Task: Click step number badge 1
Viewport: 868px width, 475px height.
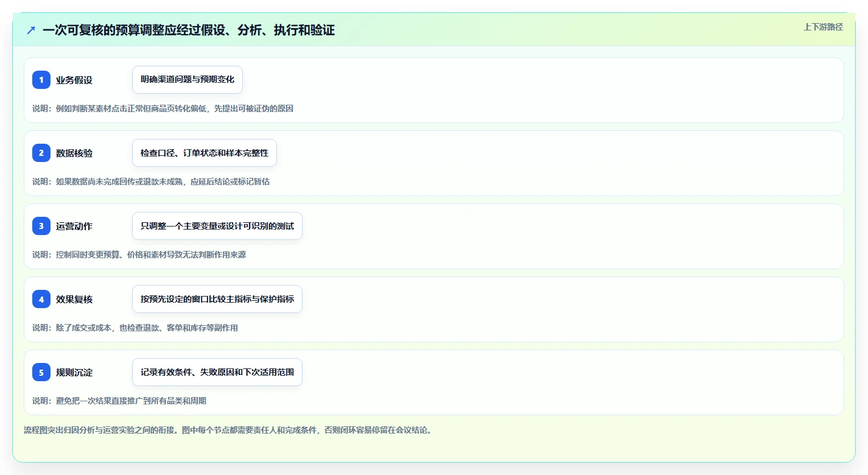Action: click(41, 80)
